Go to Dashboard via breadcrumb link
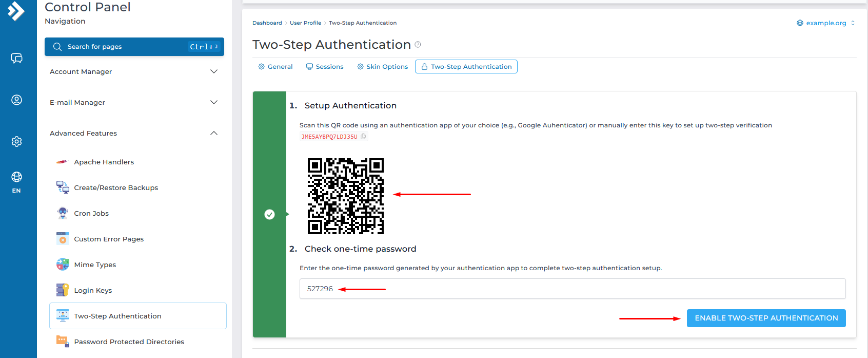The image size is (868, 358). click(x=267, y=23)
